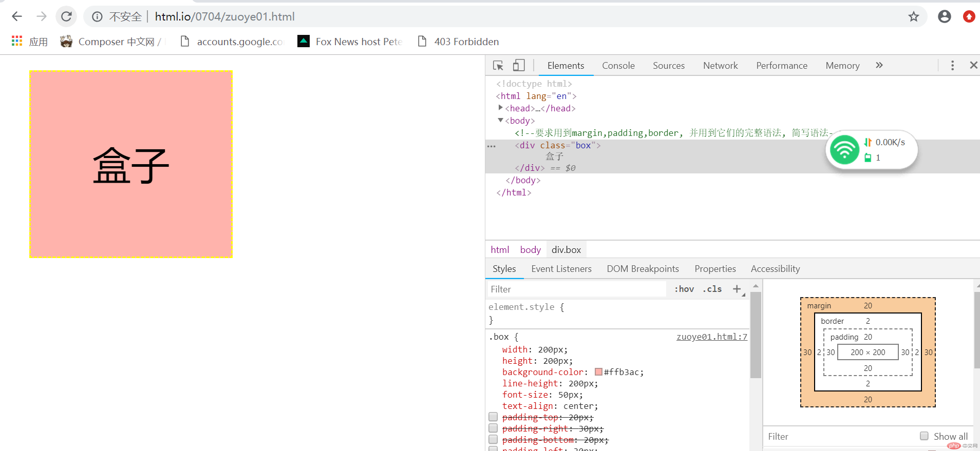980x451 pixels.
Task: Click the browser back arrow
Action: (x=17, y=16)
